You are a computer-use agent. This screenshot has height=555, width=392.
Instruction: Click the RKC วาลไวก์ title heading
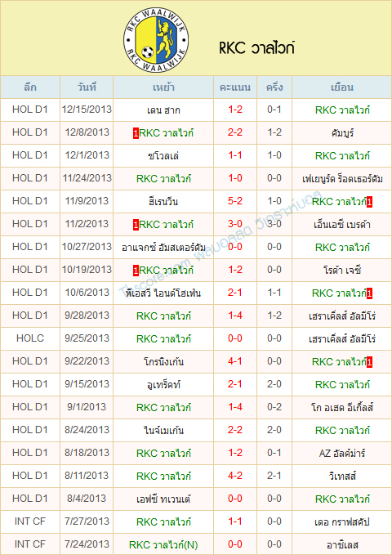click(257, 48)
